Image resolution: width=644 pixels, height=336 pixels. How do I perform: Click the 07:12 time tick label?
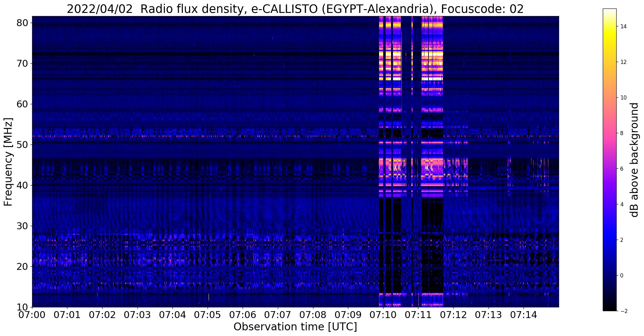coord(453,315)
